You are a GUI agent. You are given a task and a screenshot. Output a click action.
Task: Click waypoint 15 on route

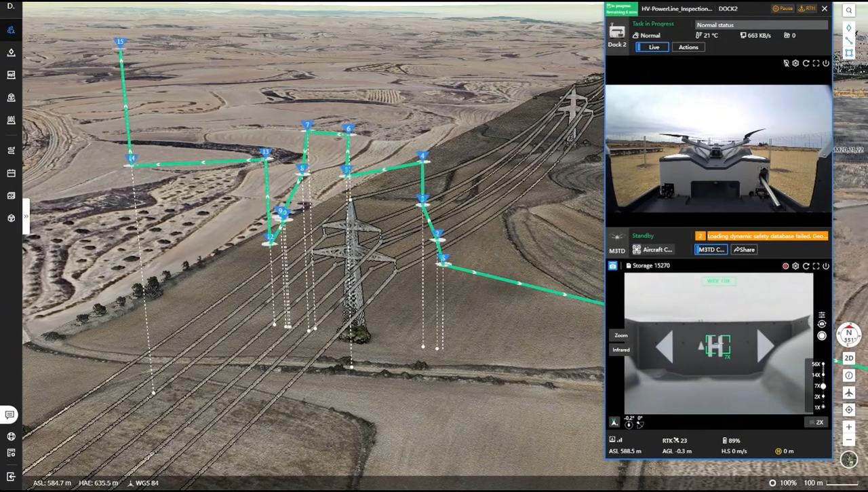pos(120,42)
